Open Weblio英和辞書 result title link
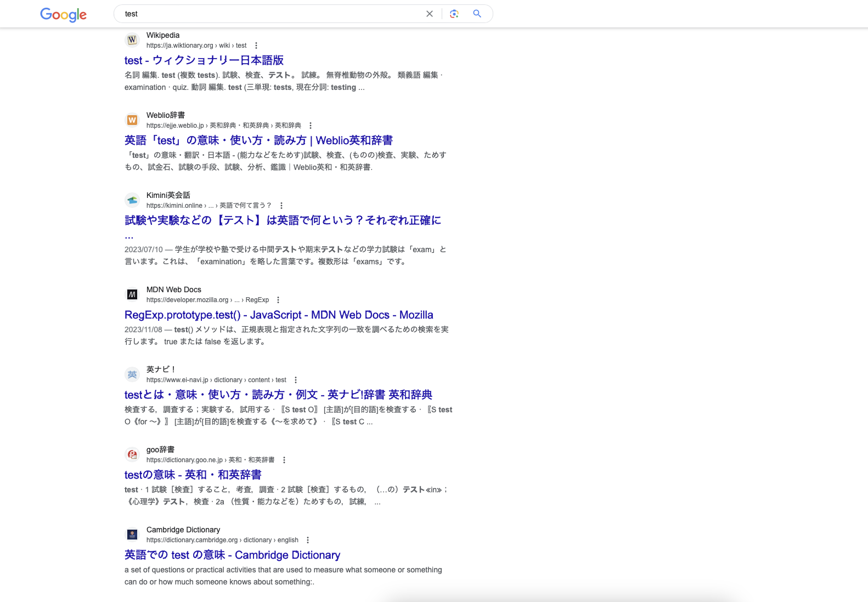The image size is (868, 602). pos(258,140)
